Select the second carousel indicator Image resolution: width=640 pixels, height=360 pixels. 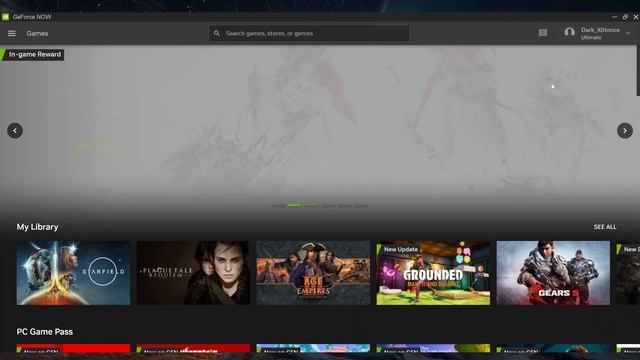295,205
